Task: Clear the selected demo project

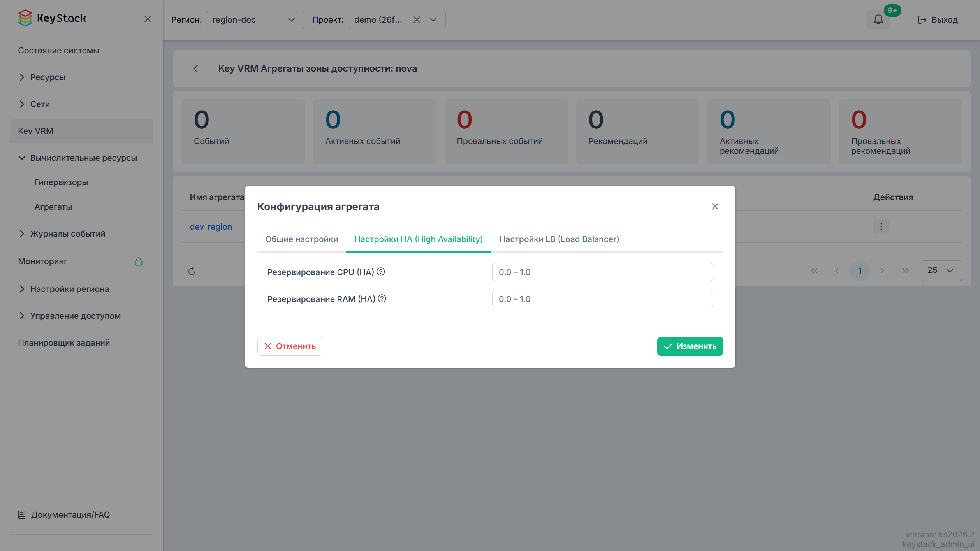Action: 417,20
